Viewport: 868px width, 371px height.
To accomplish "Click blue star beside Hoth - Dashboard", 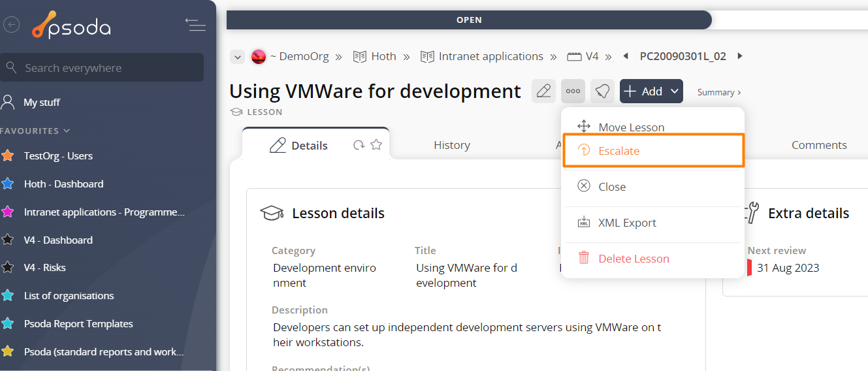I will click(x=8, y=184).
